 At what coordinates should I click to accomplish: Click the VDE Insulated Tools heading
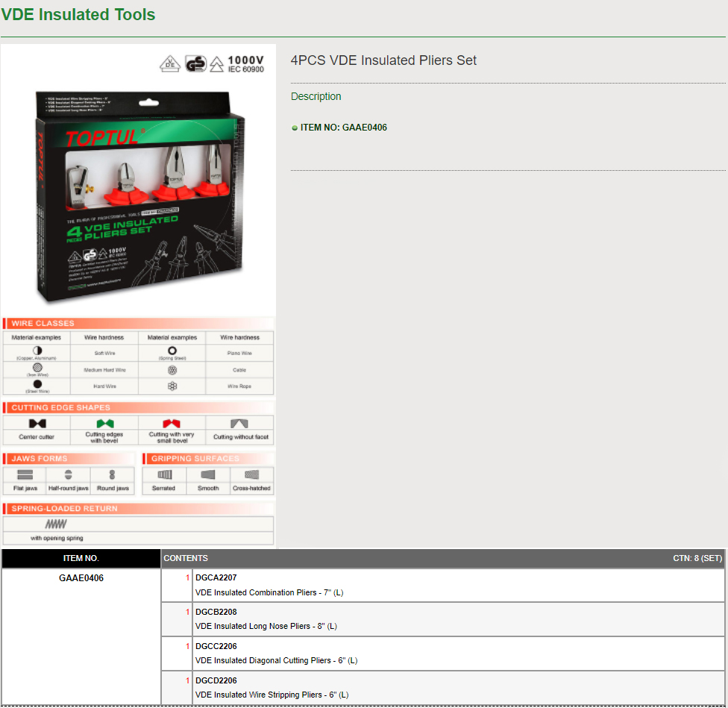[x=78, y=14]
